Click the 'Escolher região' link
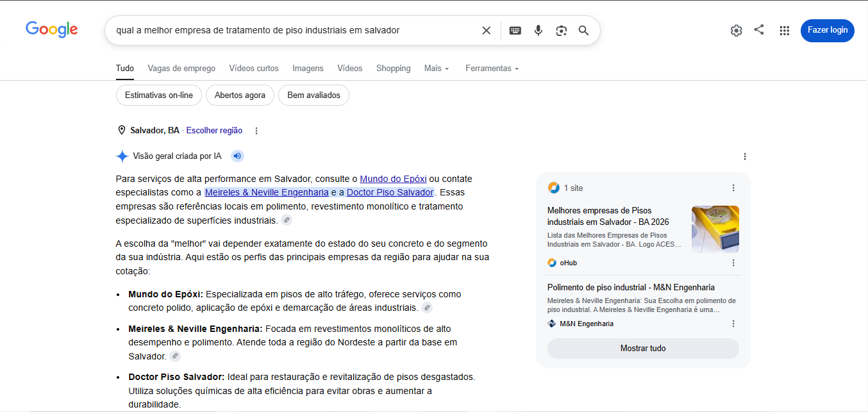The image size is (868, 412). click(x=214, y=131)
